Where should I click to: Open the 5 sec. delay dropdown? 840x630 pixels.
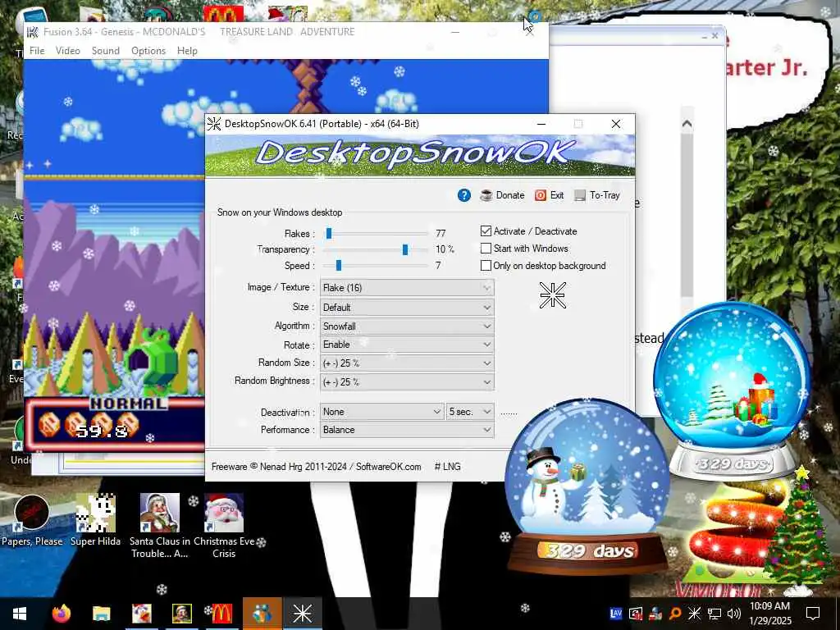470,412
